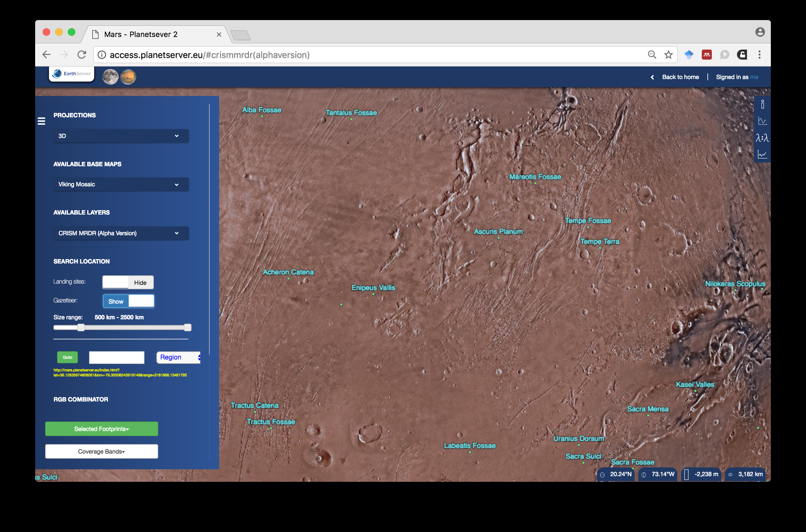Toggle the Gazetteer Show switch

coord(128,301)
